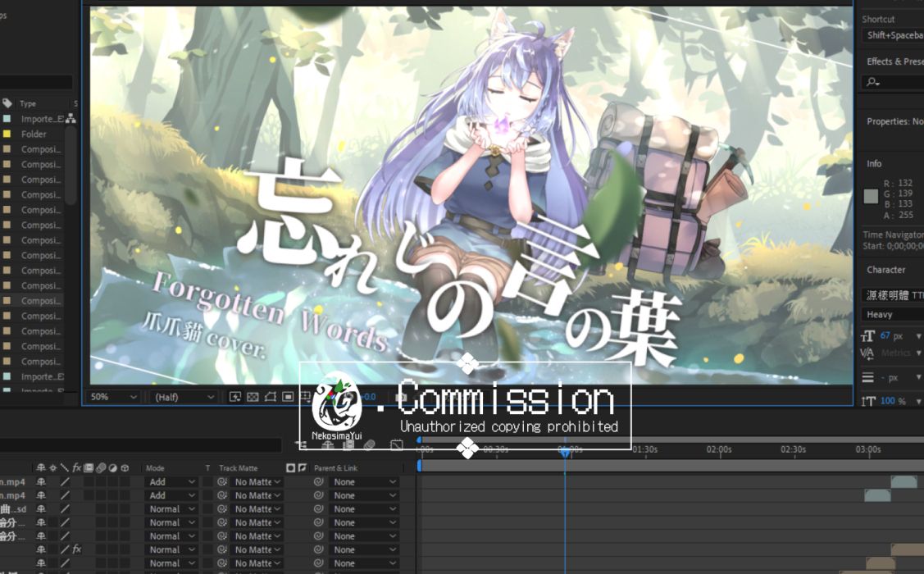The height and width of the screenshot is (574, 924).
Task: Click the Type column header in Project
Action: (x=28, y=103)
